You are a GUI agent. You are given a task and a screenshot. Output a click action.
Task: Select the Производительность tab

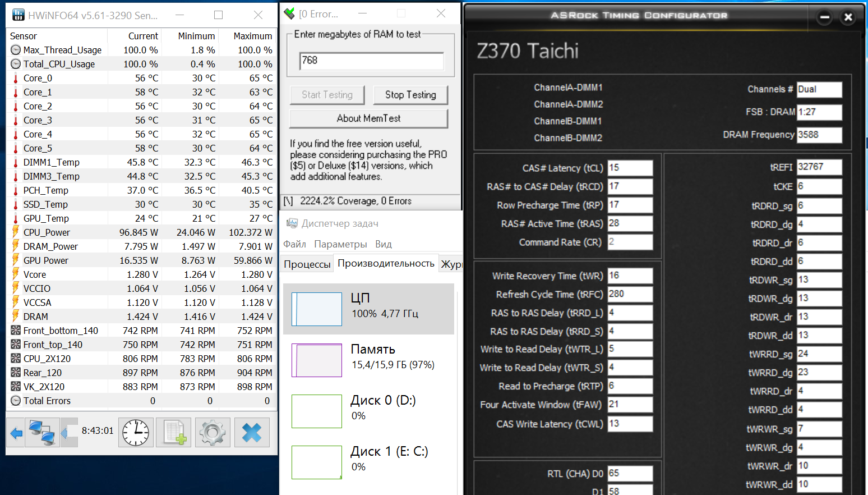386,263
